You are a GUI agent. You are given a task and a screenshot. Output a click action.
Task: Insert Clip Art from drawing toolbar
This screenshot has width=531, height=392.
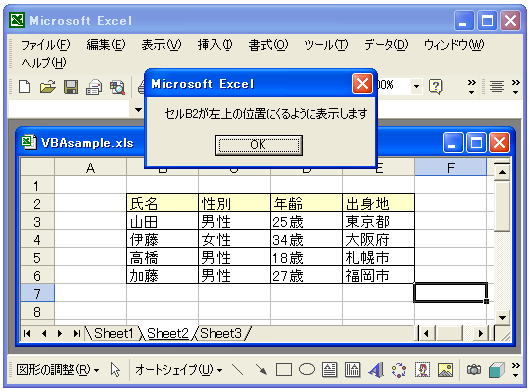coord(422,370)
